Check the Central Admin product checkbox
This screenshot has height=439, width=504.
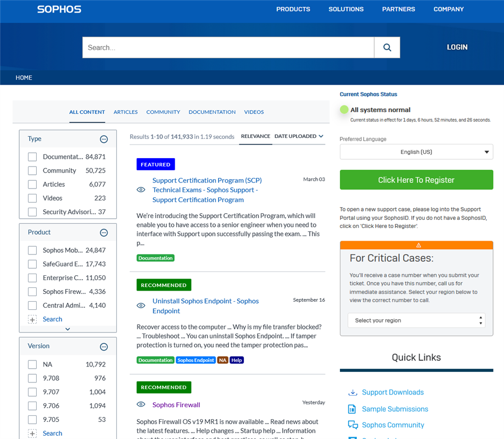[32, 305]
